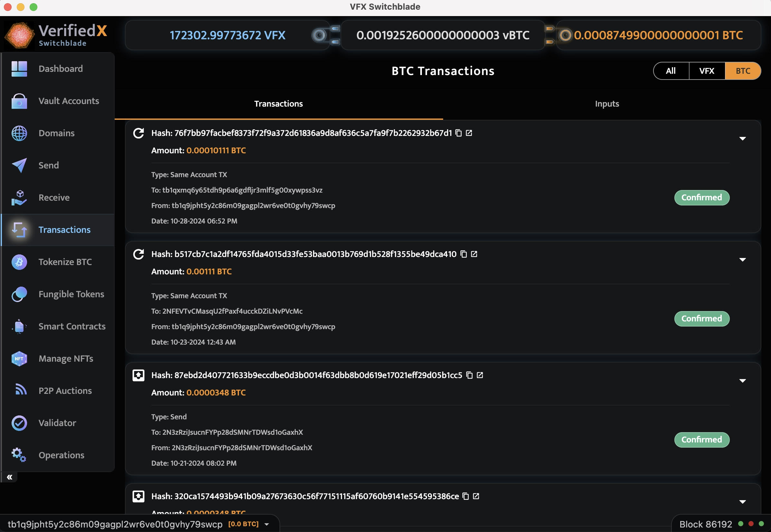Open hash 87ebd2d4 in external explorer

pos(480,375)
